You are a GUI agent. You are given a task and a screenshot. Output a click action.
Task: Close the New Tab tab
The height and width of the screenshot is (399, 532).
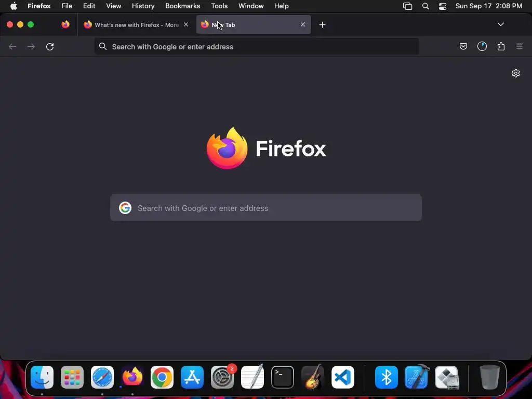point(303,24)
